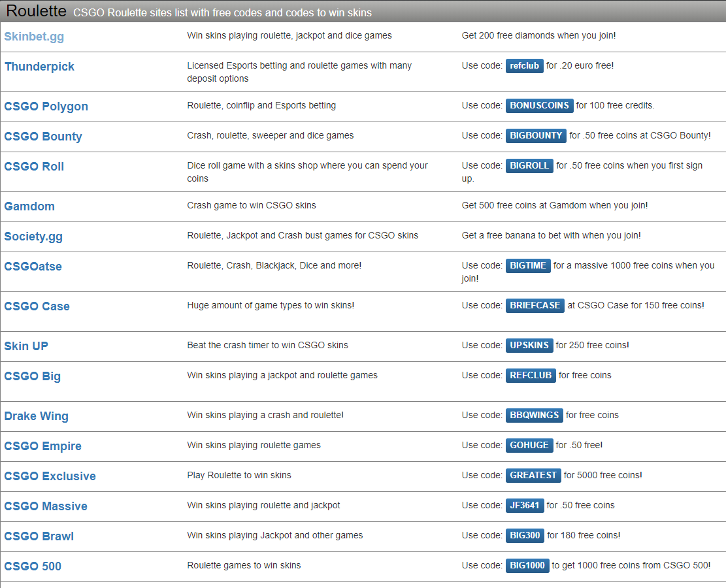Go to the Society.gg link
Image resolution: width=726 pixels, height=588 pixels.
[x=33, y=237]
